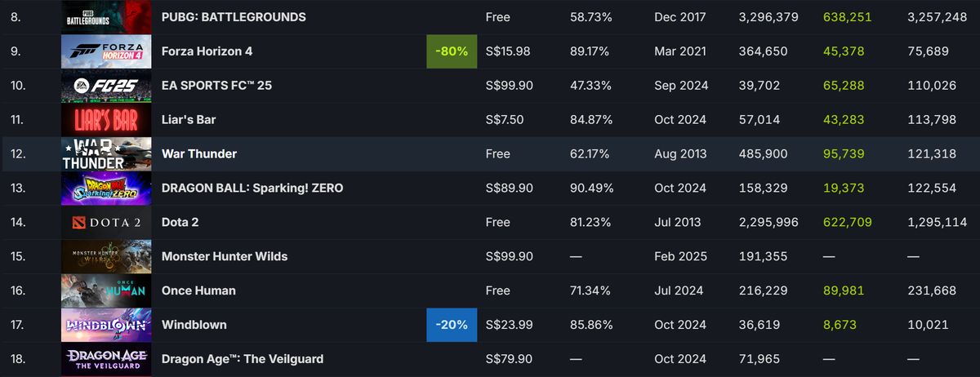Click the Once Human game thumbnail
This screenshot has height=377, width=980.
tap(106, 291)
